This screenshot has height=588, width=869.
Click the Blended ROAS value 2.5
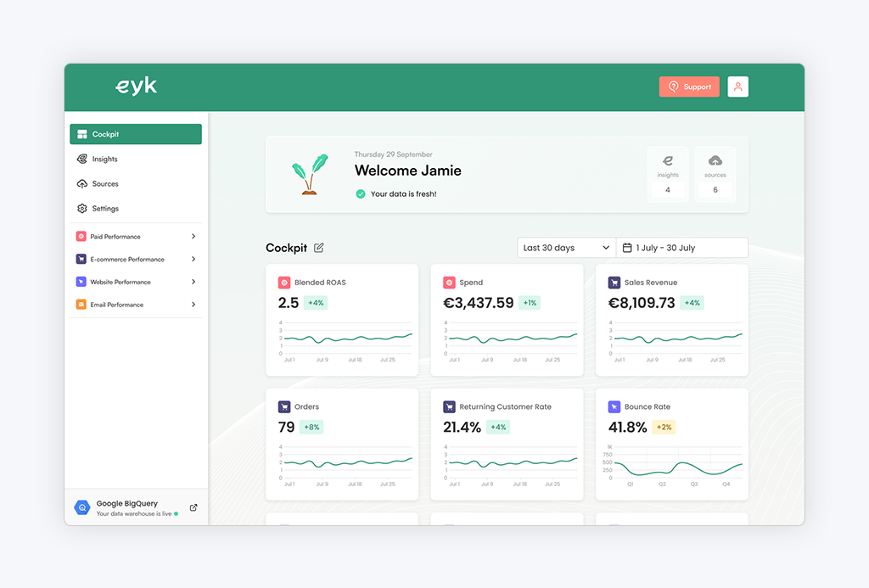coord(289,303)
